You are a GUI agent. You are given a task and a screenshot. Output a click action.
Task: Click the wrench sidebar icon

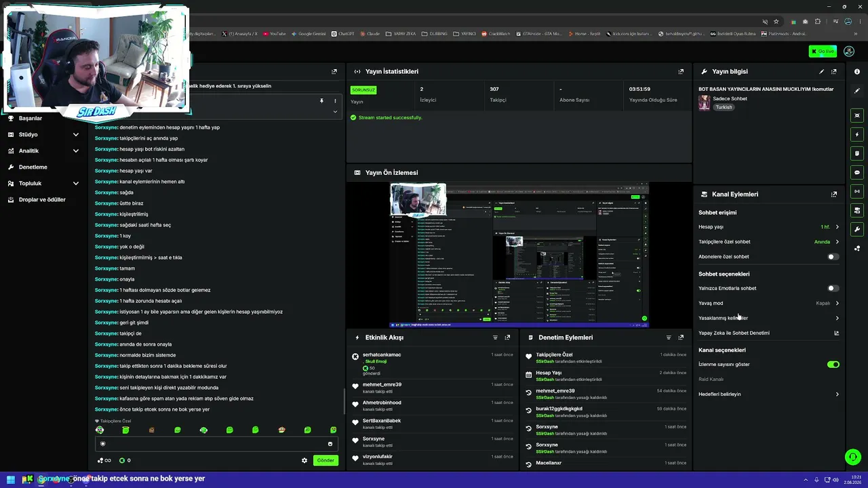tap(857, 229)
